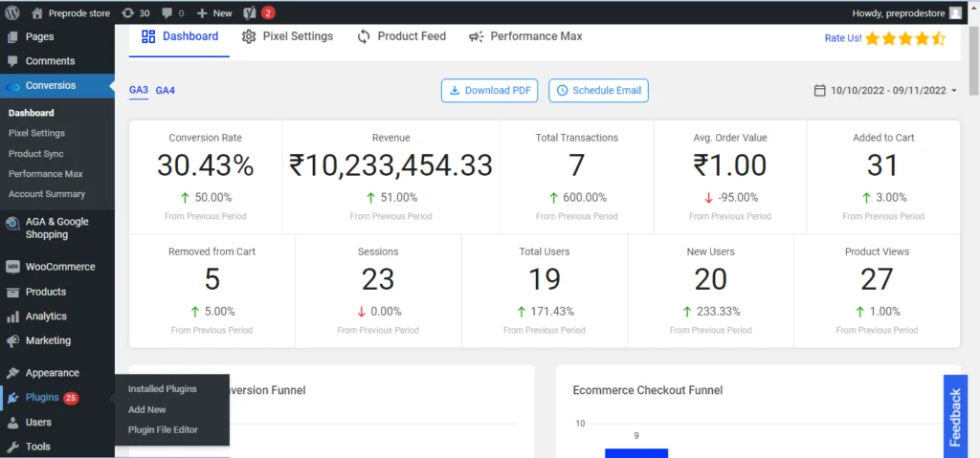
Task: Open Yoast SEO icon with 2 notifications
Action: [249, 12]
